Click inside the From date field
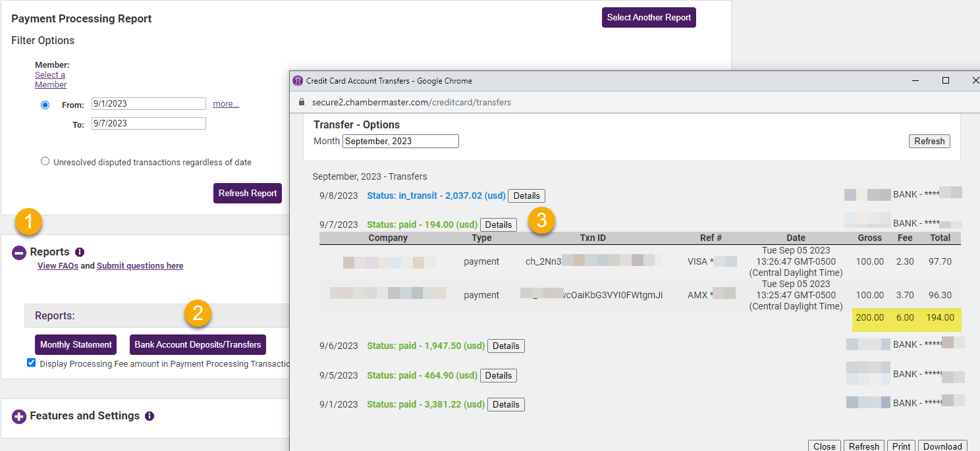 click(x=148, y=103)
